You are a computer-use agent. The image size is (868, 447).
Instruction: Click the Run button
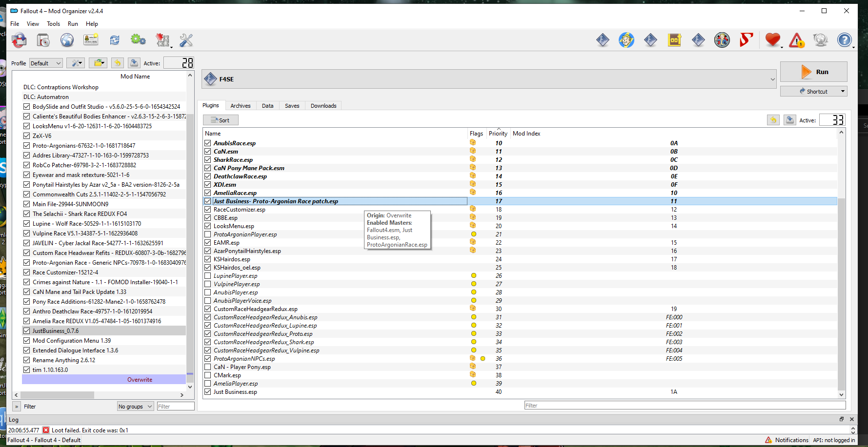(814, 72)
